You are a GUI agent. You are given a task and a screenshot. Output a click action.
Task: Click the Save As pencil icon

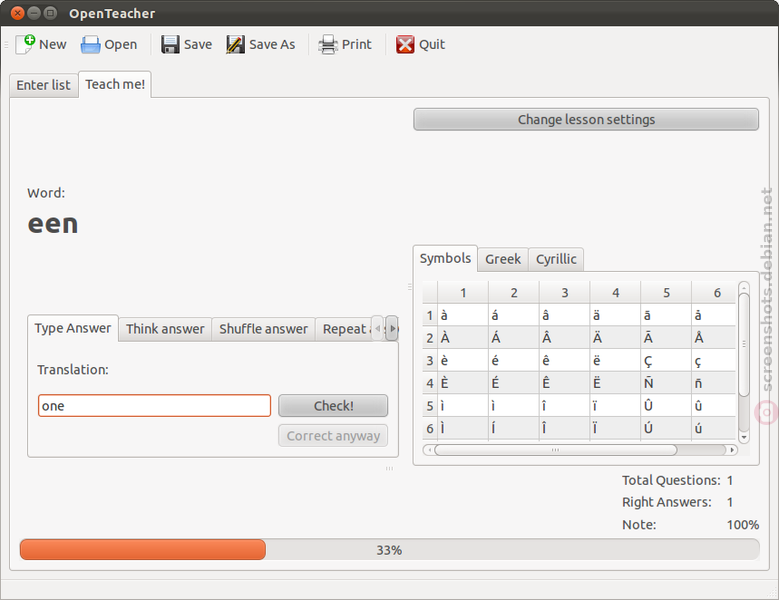click(235, 44)
